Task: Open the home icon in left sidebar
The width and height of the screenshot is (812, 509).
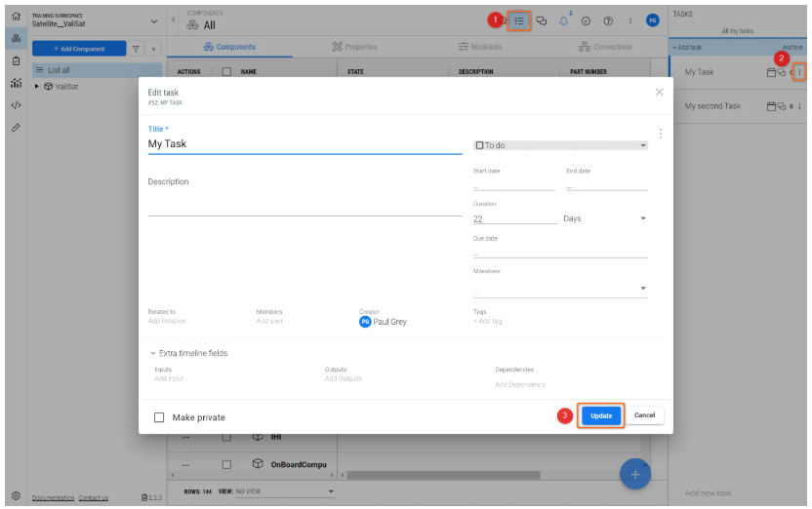Action: (x=16, y=17)
